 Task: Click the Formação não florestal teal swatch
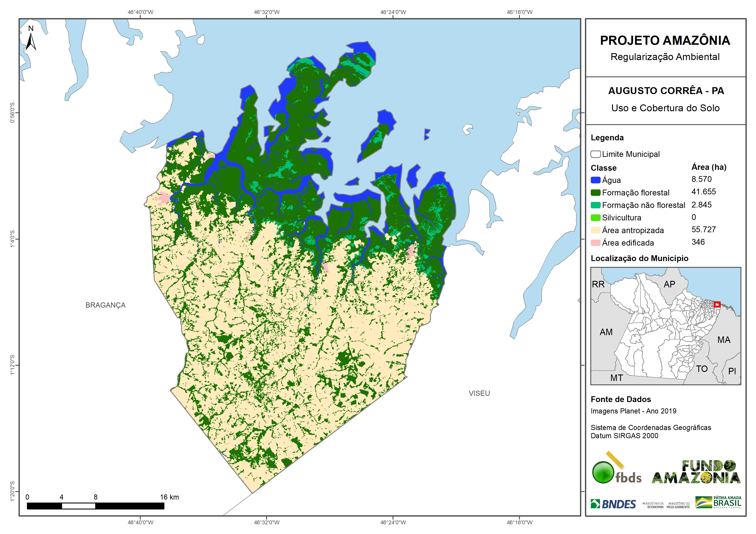pyautogui.click(x=595, y=205)
